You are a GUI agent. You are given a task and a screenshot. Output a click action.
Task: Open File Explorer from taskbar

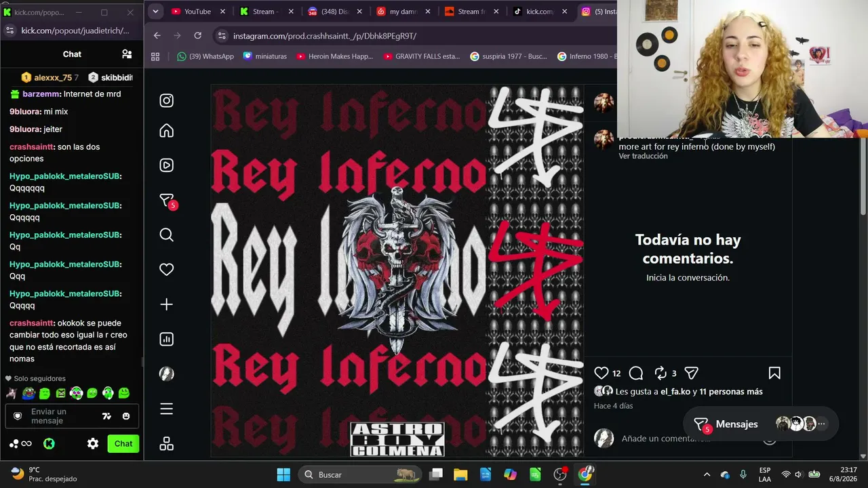coord(460,474)
